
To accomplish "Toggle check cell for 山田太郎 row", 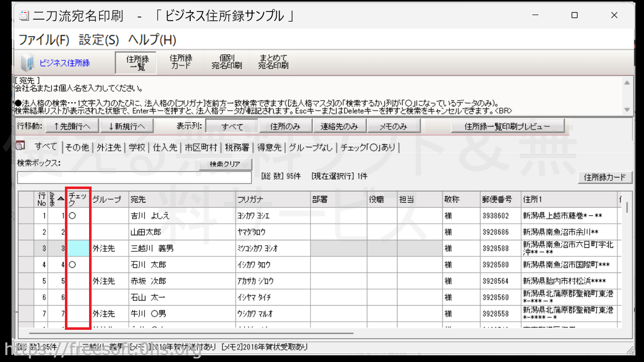I will [x=78, y=232].
